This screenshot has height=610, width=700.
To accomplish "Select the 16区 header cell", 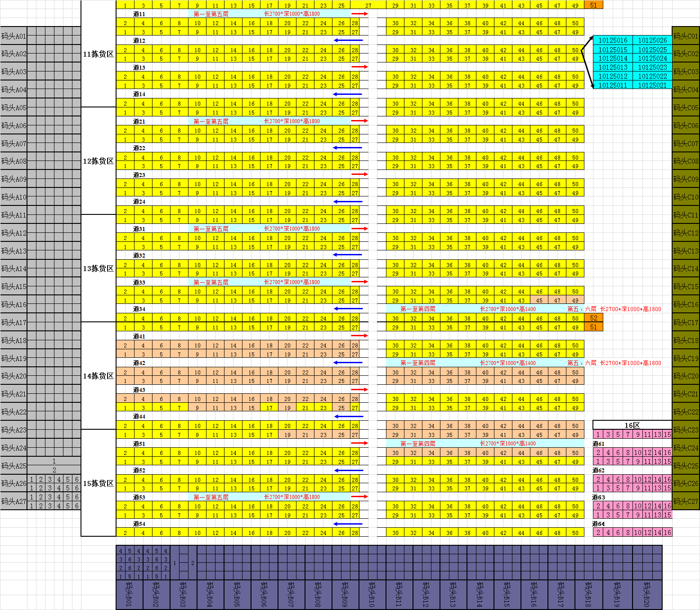I will pyautogui.click(x=632, y=425).
